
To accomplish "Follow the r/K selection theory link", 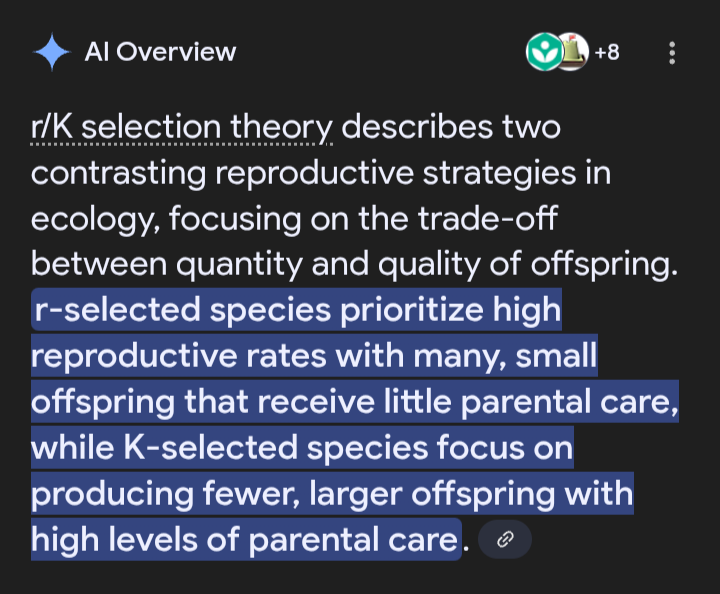I will (182, 128).
